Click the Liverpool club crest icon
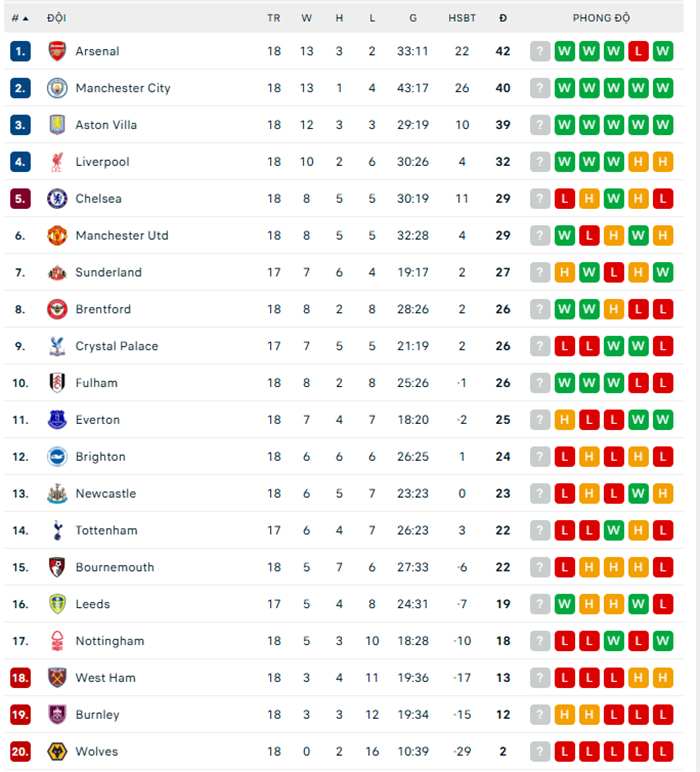Image resolution: width=700 pixels, height=772 pixels. [57, 162]
